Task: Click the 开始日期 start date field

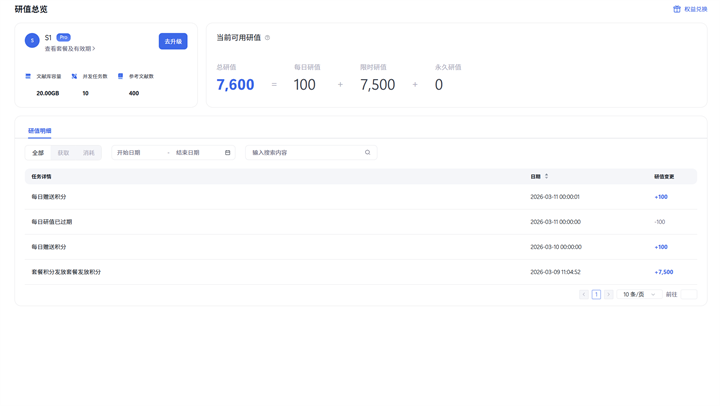Action: coord(140,153)
